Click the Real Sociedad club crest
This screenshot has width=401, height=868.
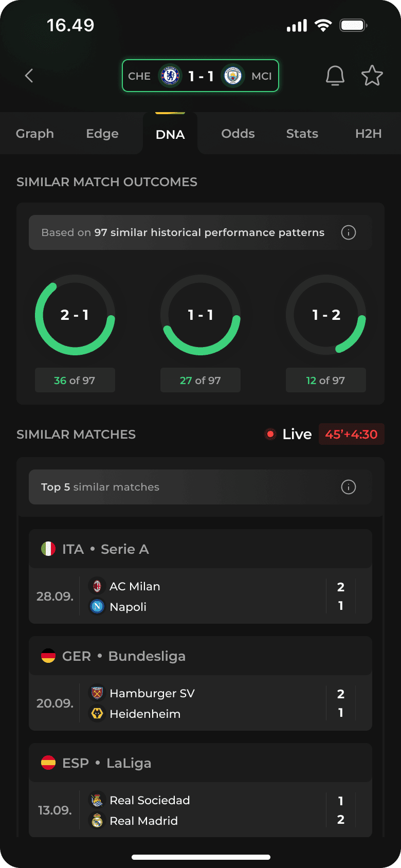tap(97, 800)
